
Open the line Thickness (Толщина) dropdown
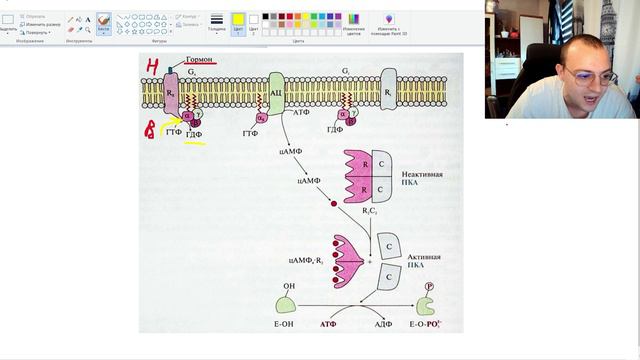pyautogui.click(x=216, y=24)
